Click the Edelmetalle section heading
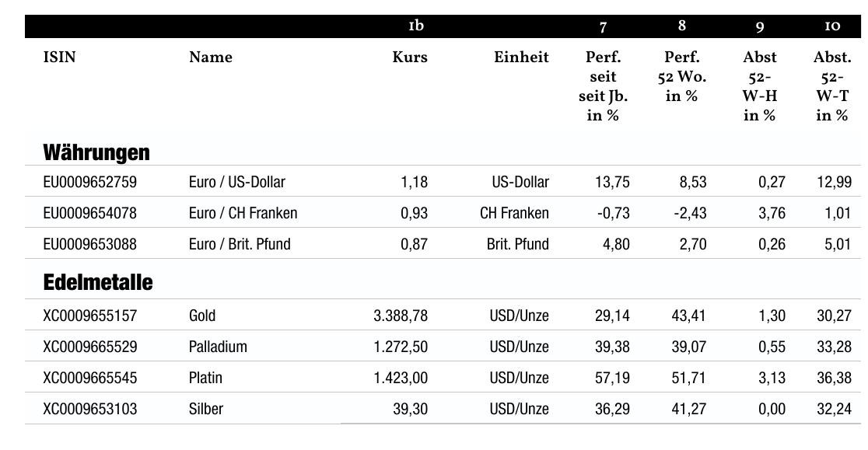 98,282
